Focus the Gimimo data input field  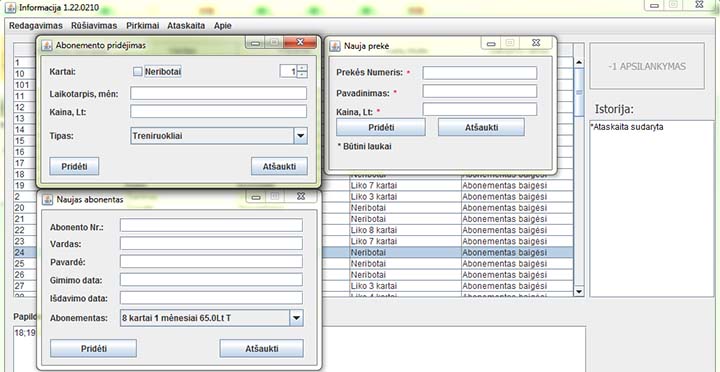(x=212, y=280)
